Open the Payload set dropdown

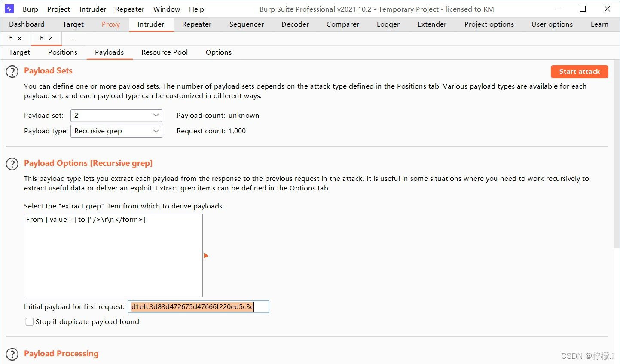point(116,116)
